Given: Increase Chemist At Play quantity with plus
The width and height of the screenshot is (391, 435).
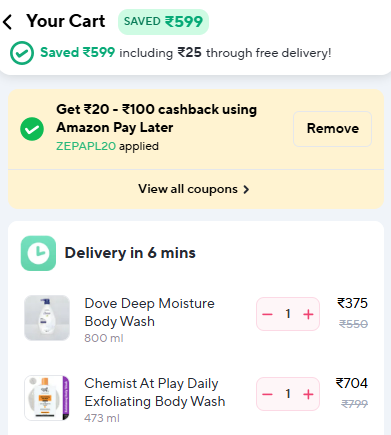Looking at the screenshot, I should click(x=308, y=394).
